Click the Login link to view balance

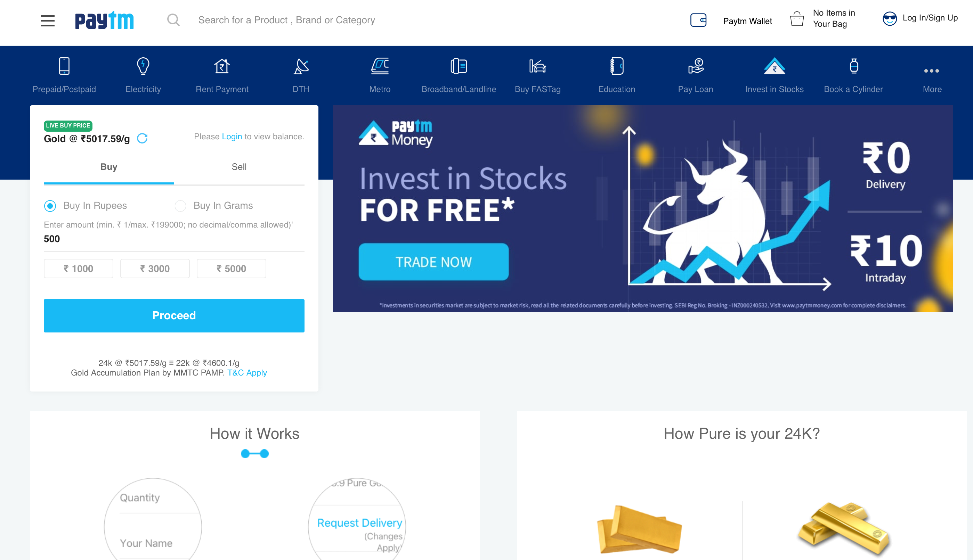(x=232, y=137)
